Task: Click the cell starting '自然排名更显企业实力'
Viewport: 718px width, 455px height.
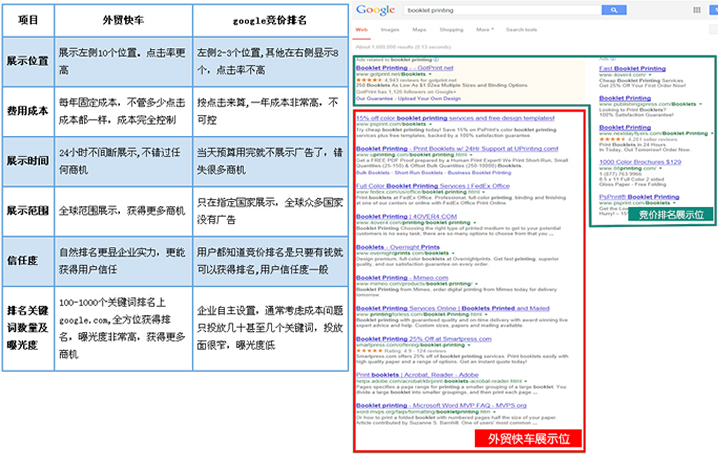Action: [x=123, y=261]
